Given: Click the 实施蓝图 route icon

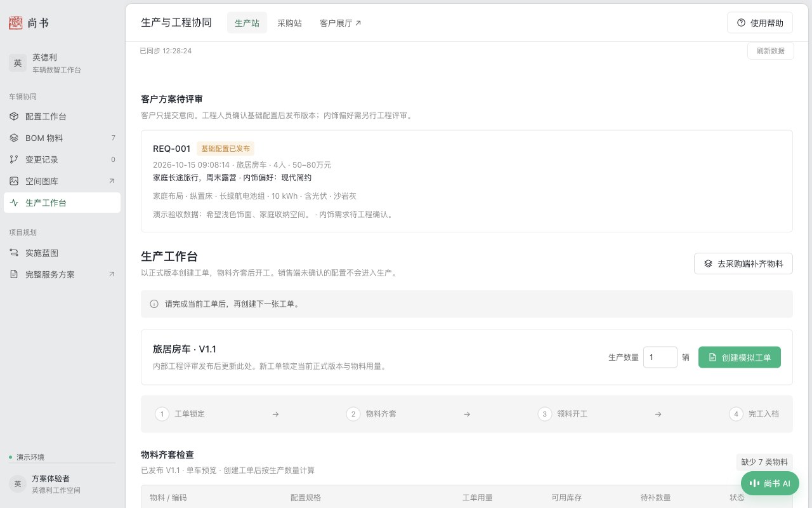Looking at the screenshot, I should click(14, 253).
